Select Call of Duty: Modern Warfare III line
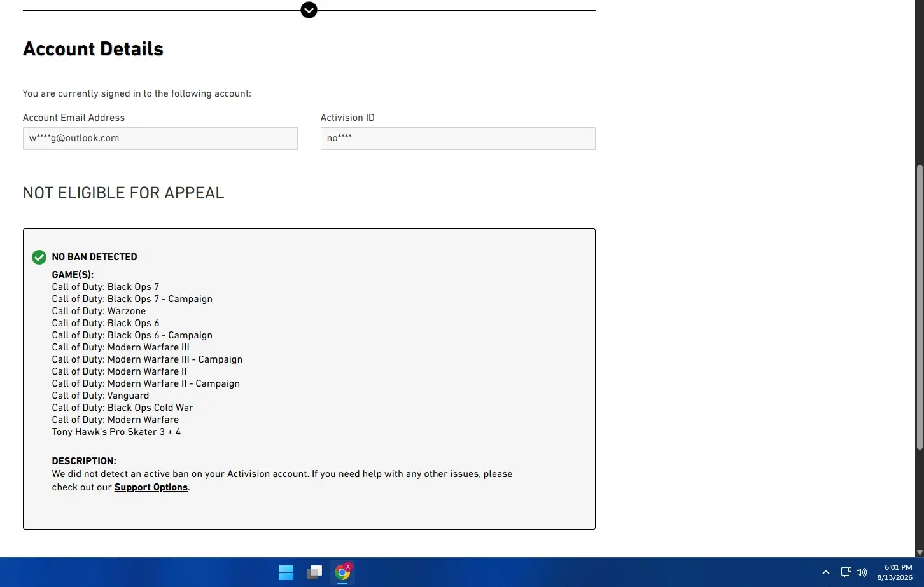Viewport: 924px width, 587px height. point(121,347)
